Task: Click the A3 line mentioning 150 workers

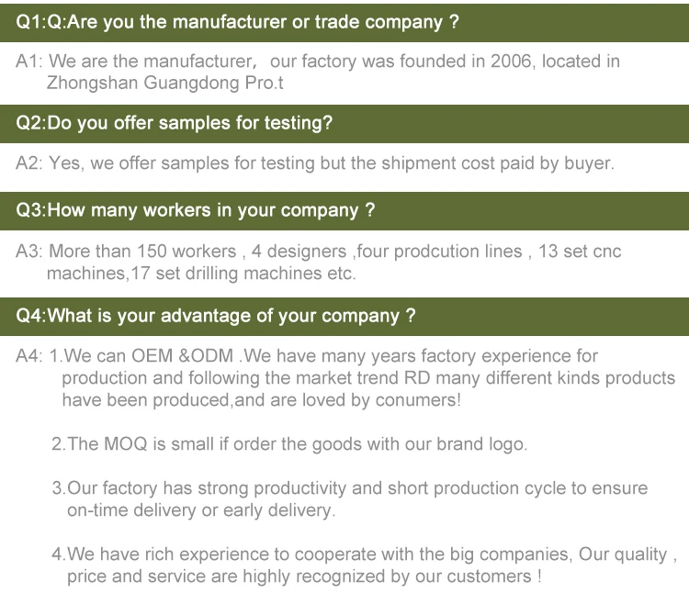Action: click(x=319, y=252)
